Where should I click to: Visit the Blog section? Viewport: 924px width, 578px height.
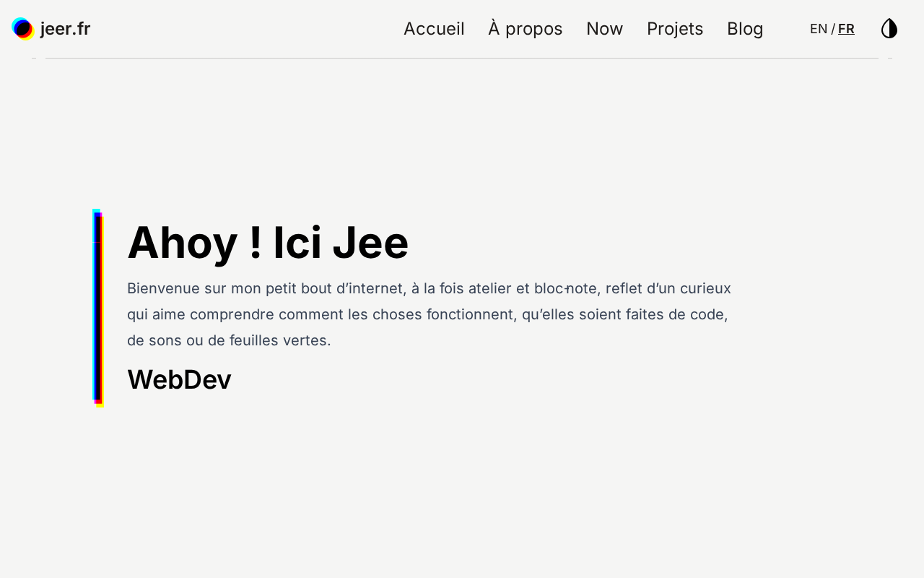pyautogui.click(x=745, y=29)
